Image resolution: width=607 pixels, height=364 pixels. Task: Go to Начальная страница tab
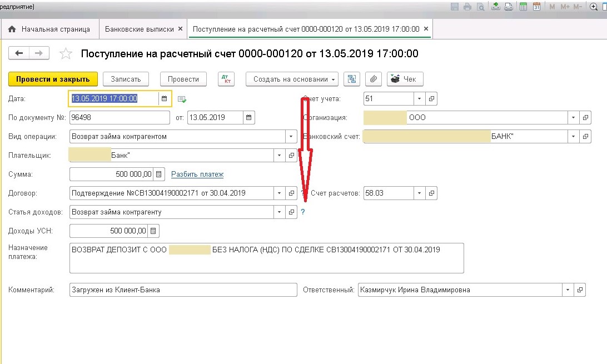coord(51,29)
